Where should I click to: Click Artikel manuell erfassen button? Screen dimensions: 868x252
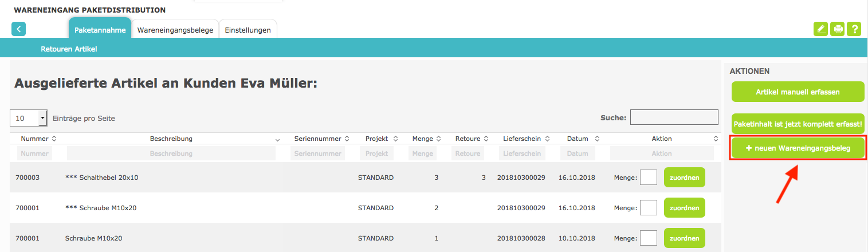pyautogui.click(x=798, y=92)
